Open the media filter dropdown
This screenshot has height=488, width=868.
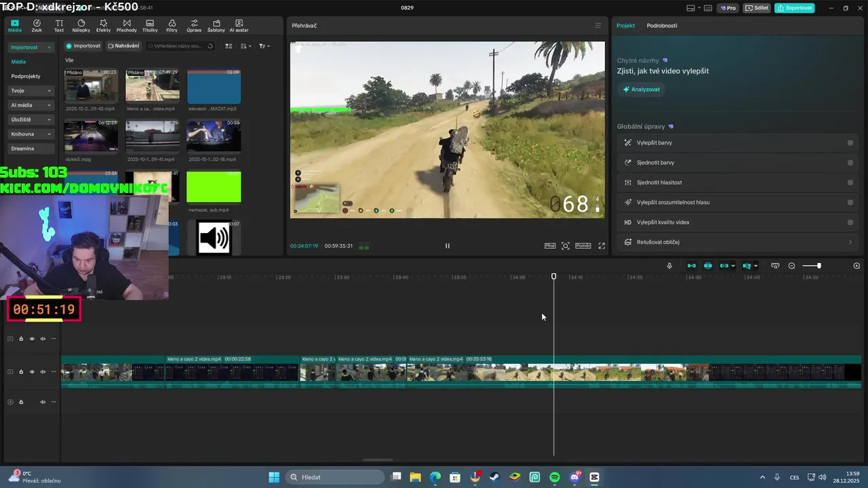264,46
